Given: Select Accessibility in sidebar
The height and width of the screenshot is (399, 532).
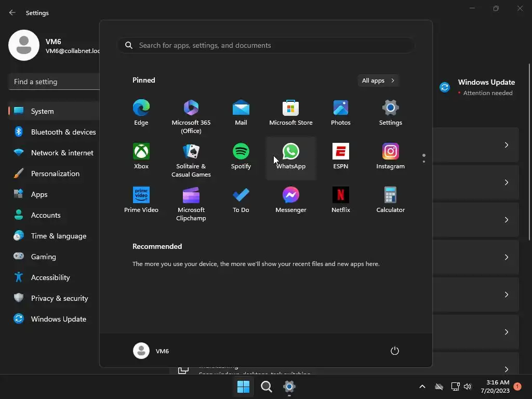Looking at the screenshot, I should pos(54,277).
